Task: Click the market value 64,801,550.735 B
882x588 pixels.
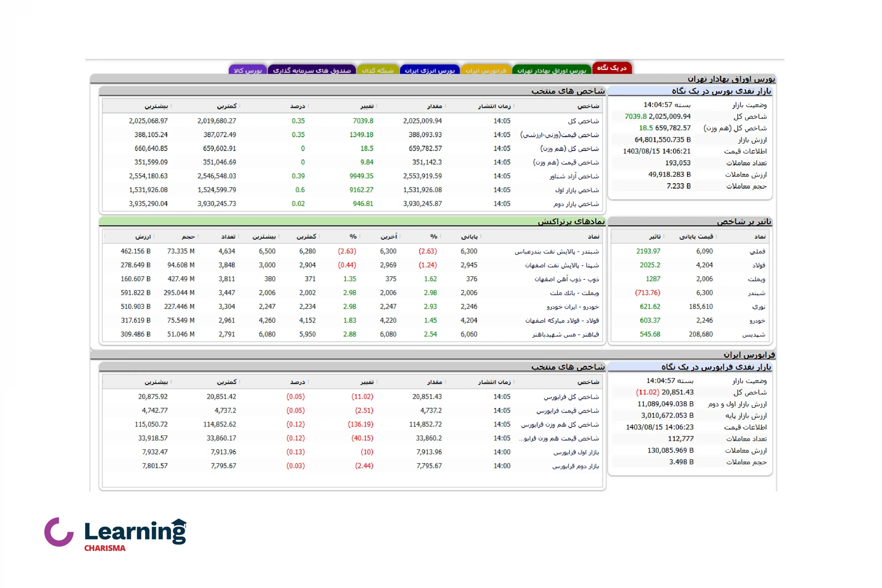Action: pos(663,140)
